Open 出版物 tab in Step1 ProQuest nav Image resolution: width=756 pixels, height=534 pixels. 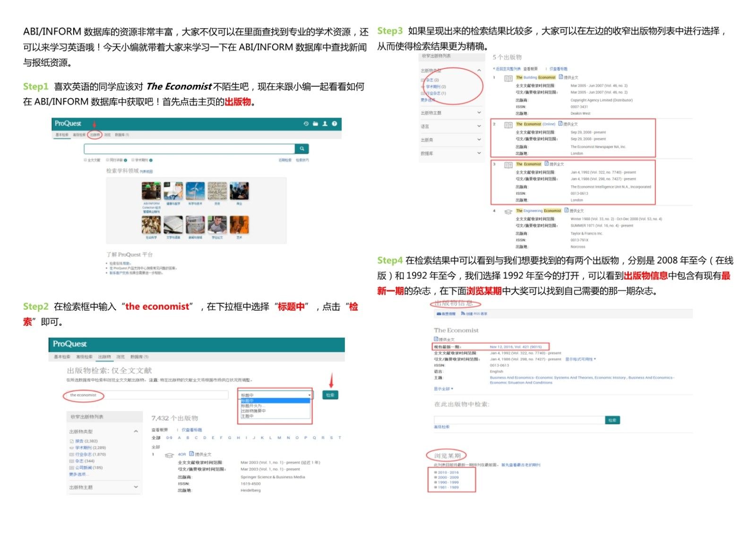(x=94, y=135)
